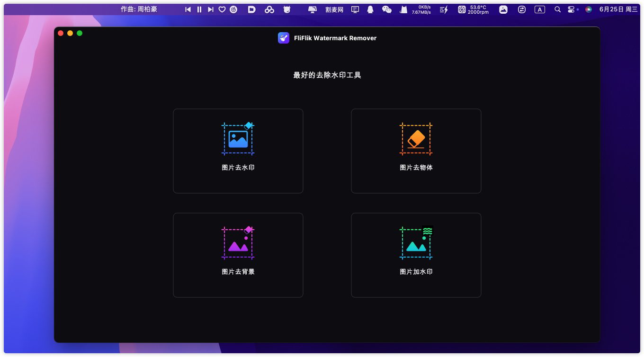Image resolution: width=644 pixels, height=357 pixels.
Task: Click the sync-arrows rounded-square menu bar icon
Action: [x=522, y=9]
